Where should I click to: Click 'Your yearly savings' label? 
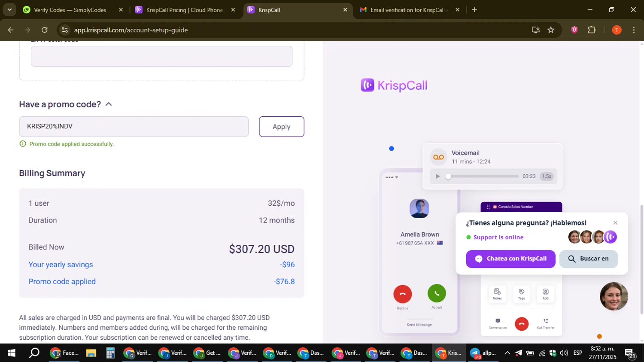[x=61, y=265]
